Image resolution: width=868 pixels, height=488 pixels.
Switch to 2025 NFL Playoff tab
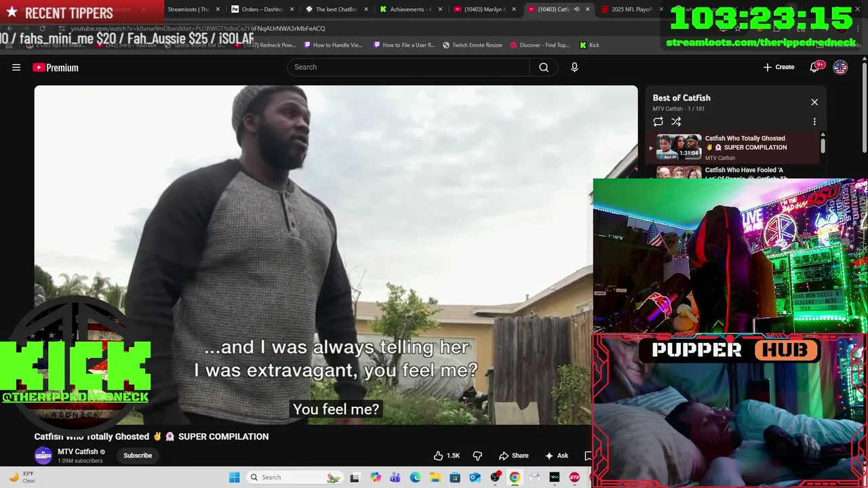pyautogui.click(x=631, y=9)
